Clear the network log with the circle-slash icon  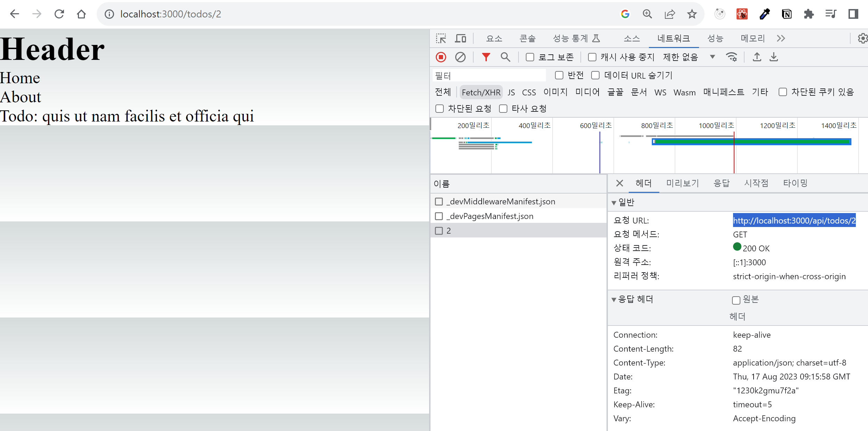460,57
